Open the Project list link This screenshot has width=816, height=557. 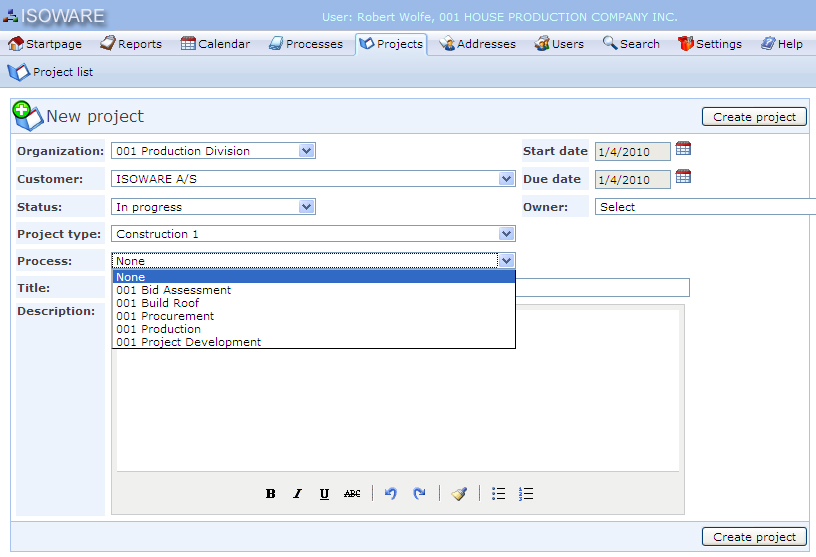coord(63,72)
